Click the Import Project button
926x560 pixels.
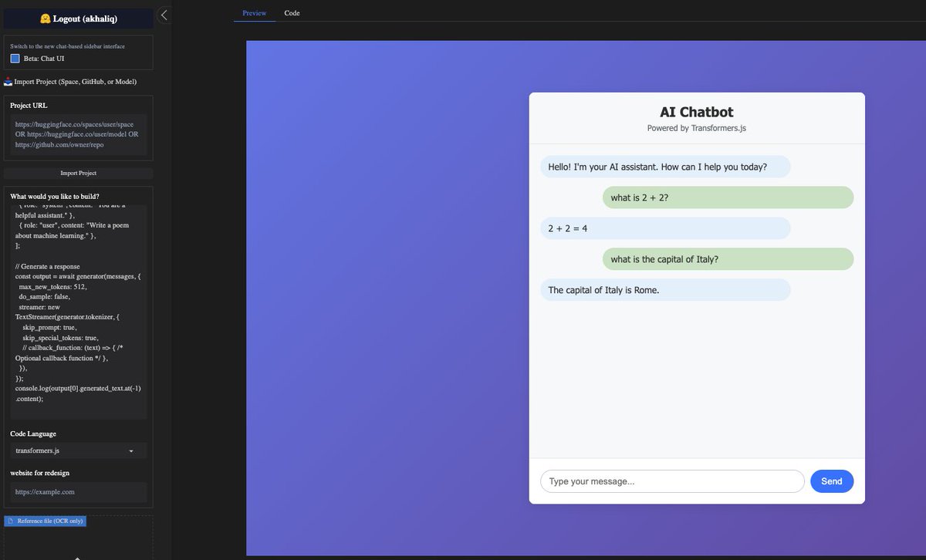(x=78, y=174)
